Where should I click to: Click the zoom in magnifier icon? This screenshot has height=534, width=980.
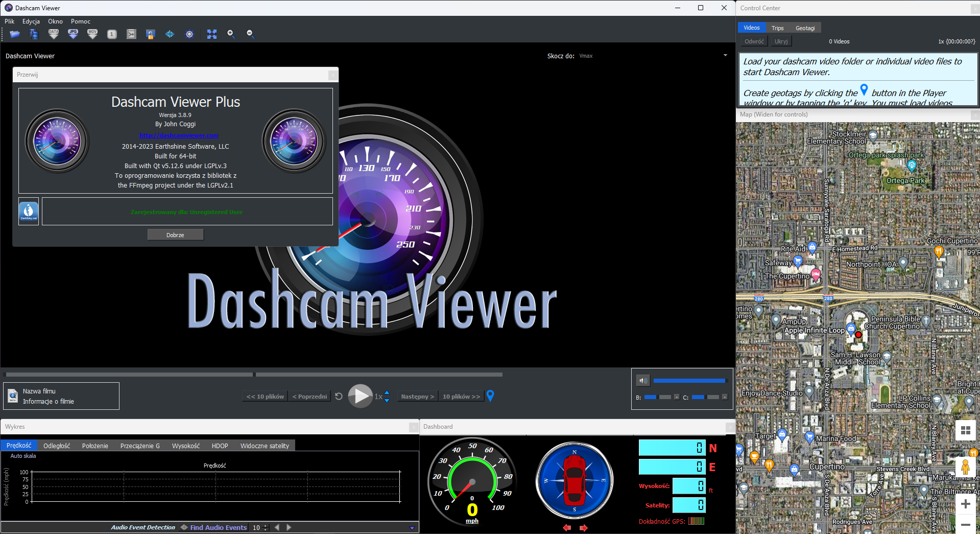click(231, 34)
